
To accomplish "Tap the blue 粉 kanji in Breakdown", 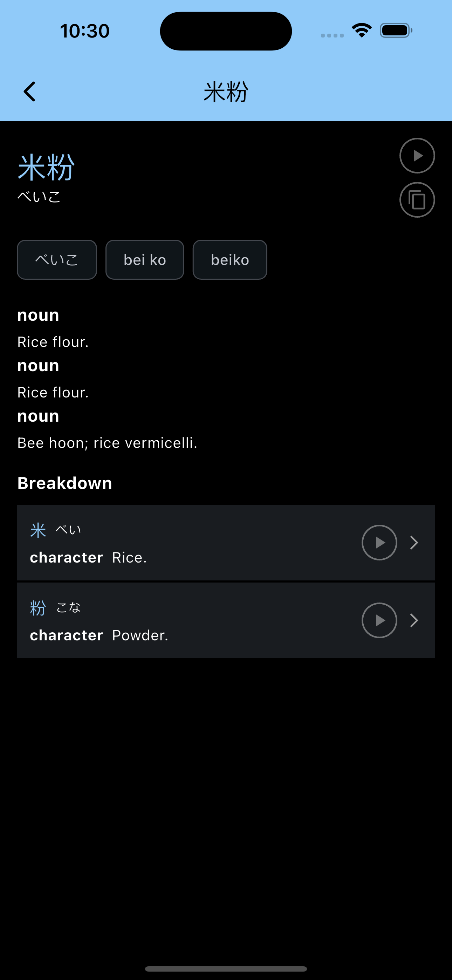I will pyautogui.click(x=38, y=608).
